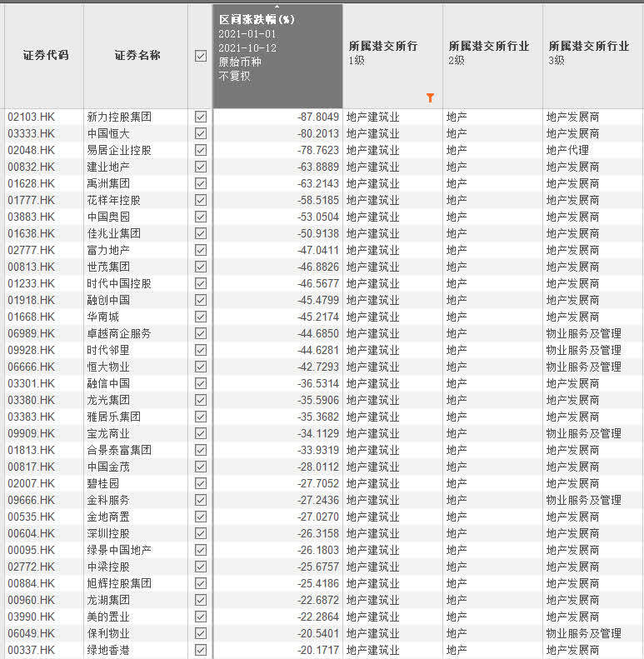Toggle checkbox in 龙湖集团 row
The image size is (644, 659).
coord(201,600)
